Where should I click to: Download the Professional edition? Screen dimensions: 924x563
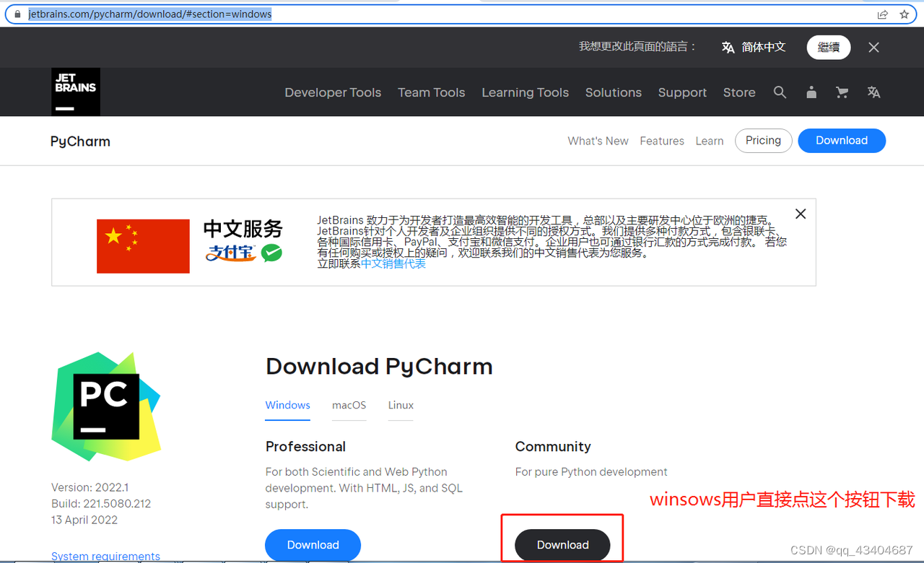[313, 545]
